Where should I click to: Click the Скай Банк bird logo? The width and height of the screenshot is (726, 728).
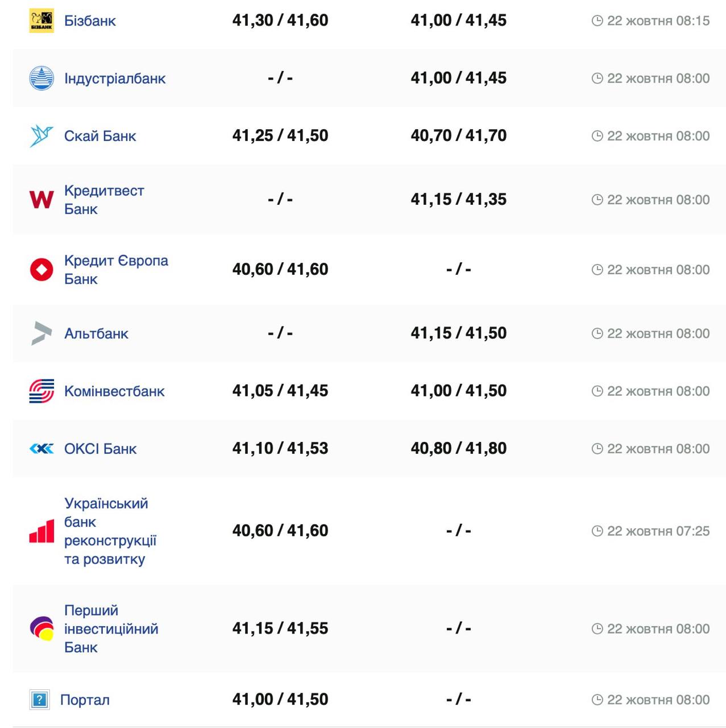42,136
